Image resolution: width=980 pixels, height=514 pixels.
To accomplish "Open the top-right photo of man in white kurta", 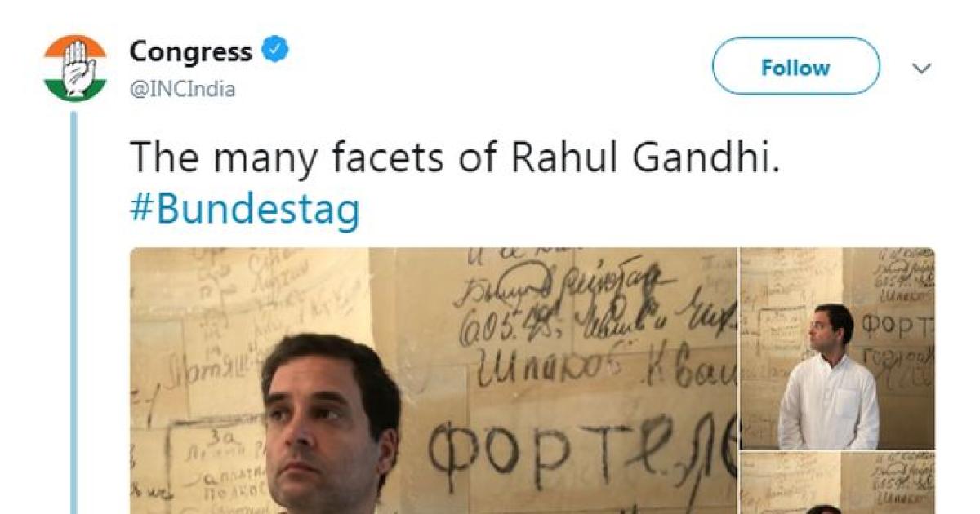I will pyautogui.click(x=837, y=348).
